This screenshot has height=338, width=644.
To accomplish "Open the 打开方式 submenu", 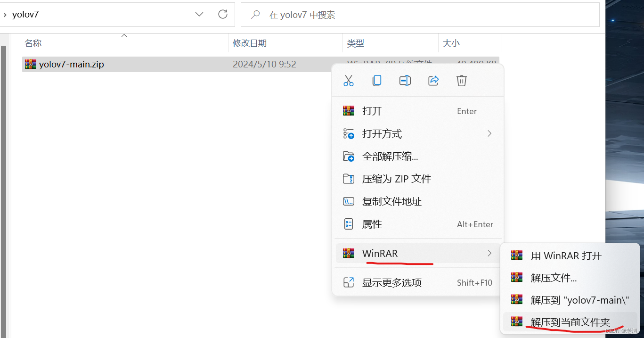I will 418,134.
